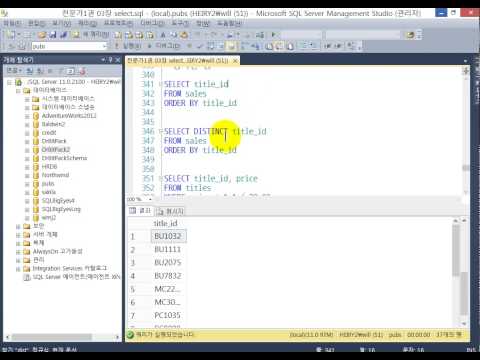Image resolution: width=480 pixels, height=360 pixels.
Task: Open the 디버그(D) menu in menu bar
Action: (152, 23)
